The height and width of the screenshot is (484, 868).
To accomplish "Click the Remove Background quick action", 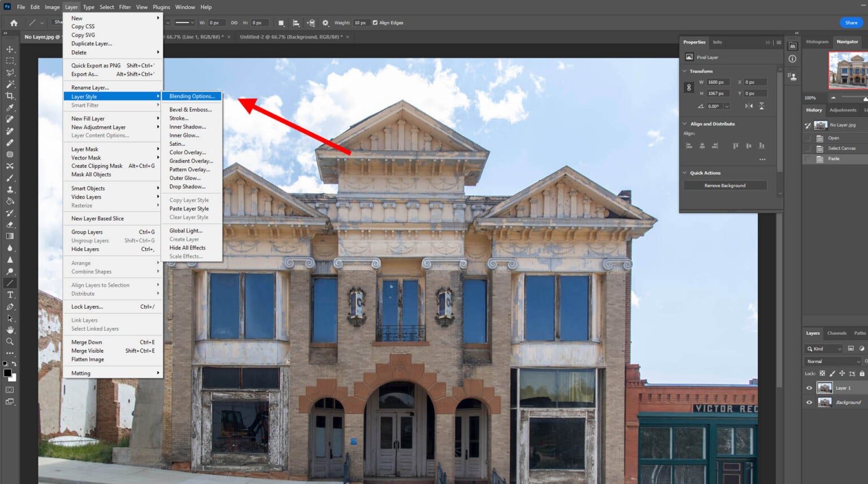I will (725, 185).
